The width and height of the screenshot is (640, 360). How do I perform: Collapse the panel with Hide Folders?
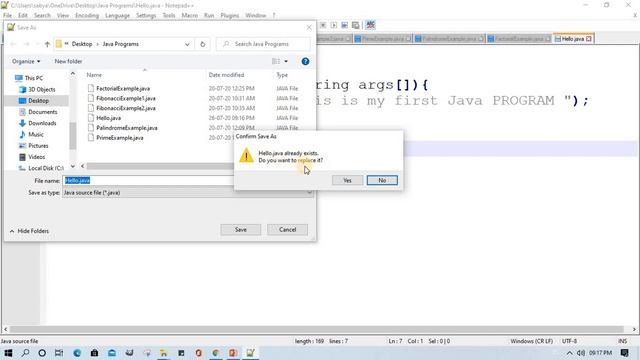point(29,231)
